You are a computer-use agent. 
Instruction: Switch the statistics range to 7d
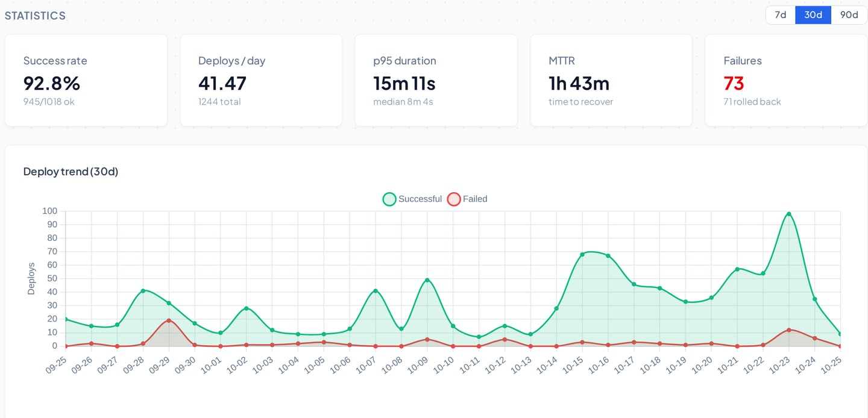781,15
